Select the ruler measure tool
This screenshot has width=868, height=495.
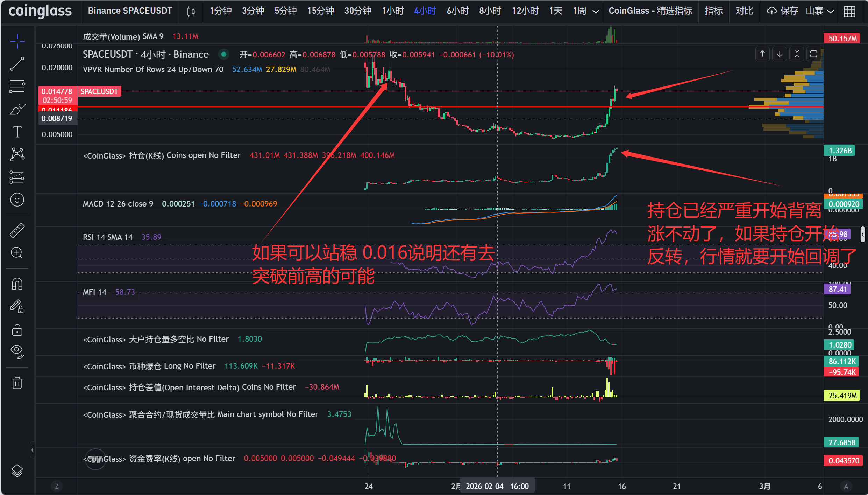point(17,230)
